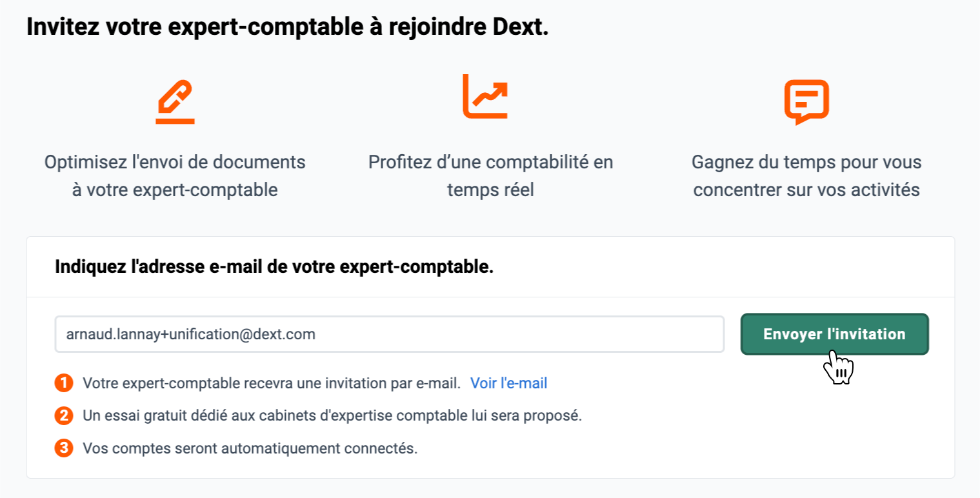Viewport: 980px width, 498px height.
Task: Click at the end of dext.com in the email field
Action: 315,334
